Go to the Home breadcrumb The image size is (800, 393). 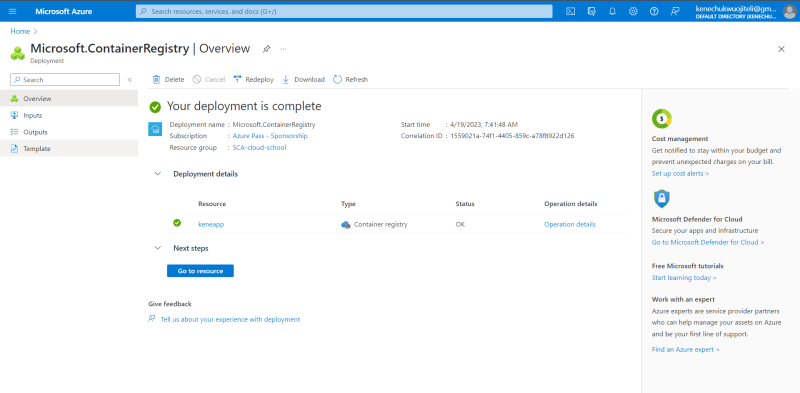click(x=20, y=31)
